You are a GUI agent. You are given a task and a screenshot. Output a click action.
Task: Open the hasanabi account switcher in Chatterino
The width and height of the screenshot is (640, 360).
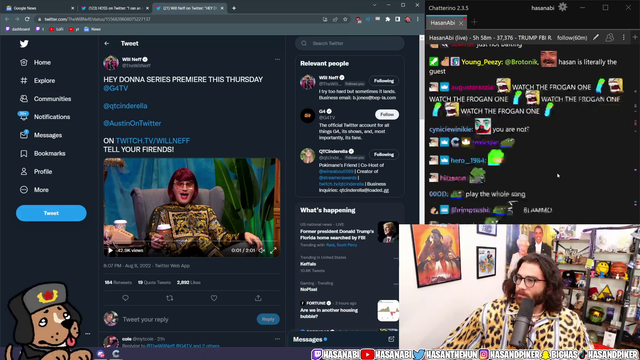pos(542,8)
